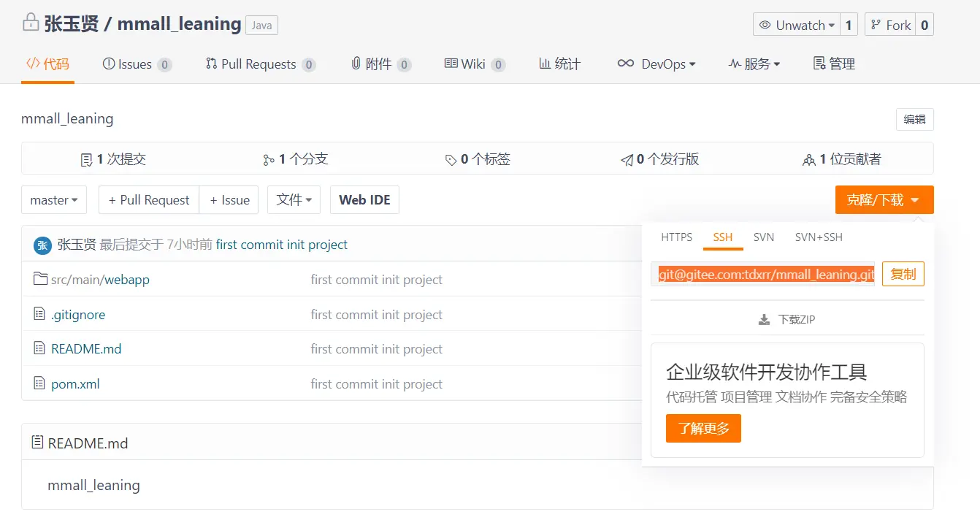This screenshot has width=980, height=520.
Task: Open README.md in file list
Action: [x=86, y=349]
